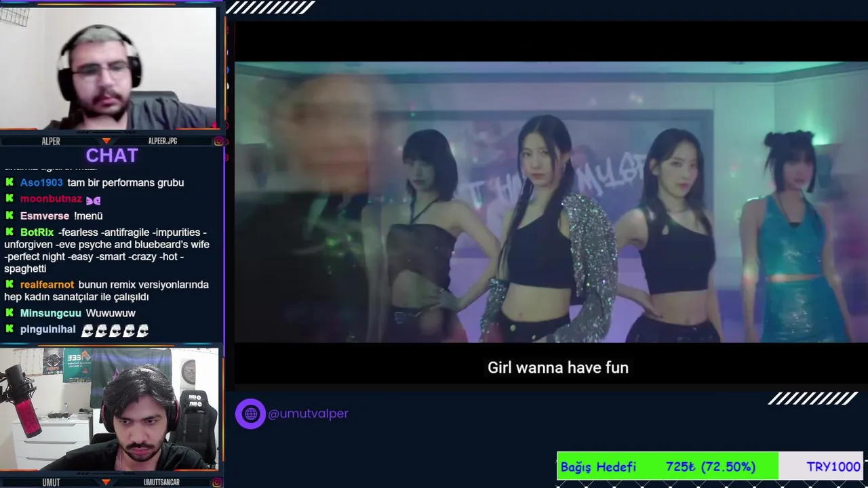Click the '725₺ (72.50%)' donation amount
This screenshot has width=868, height=488.
click(711, 467)
